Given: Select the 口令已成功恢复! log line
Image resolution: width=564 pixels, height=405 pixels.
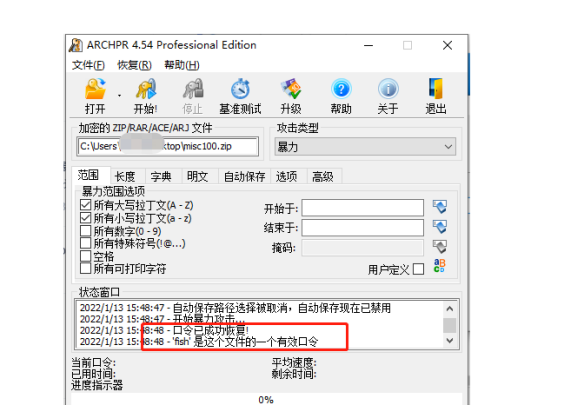Looking at the screenshot, I should pyautogui.click(x=164, y=330).
